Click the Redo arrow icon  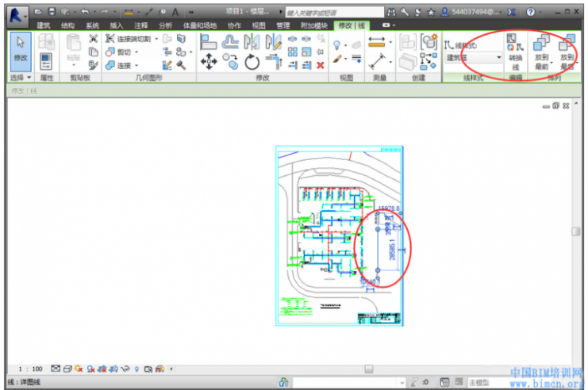pos(105,12)
